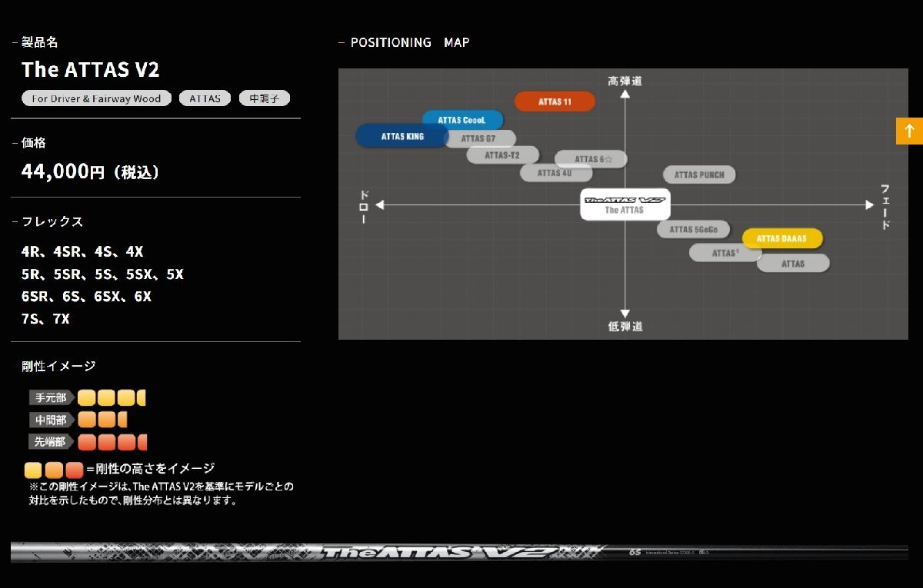This screenshot has width=923, height=588.
Task: Click the orange scroll-to-top arrow button
Action: pyautogui.click(x=909, y=131)
